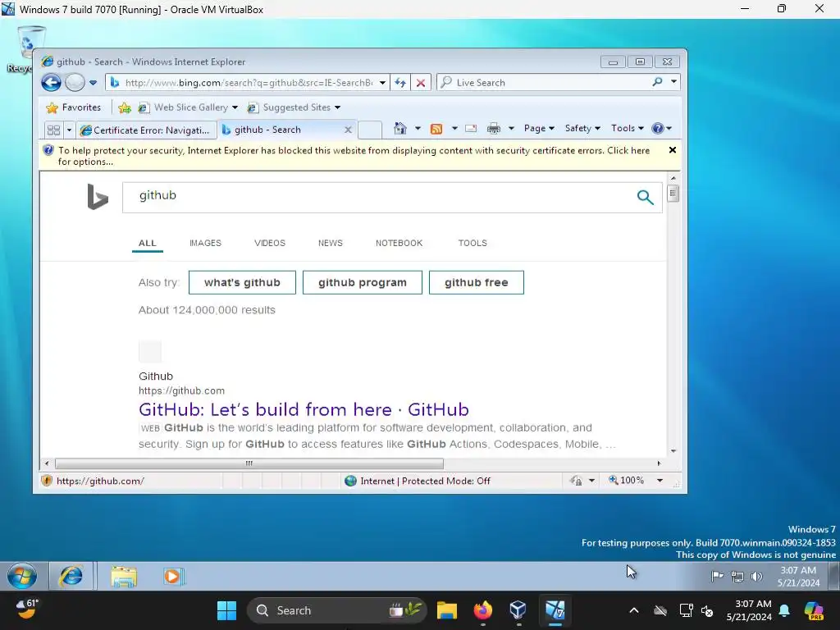
Task: Click the Read Mail envelope icon
Action: pyautogui.click(x=471, y=129)
